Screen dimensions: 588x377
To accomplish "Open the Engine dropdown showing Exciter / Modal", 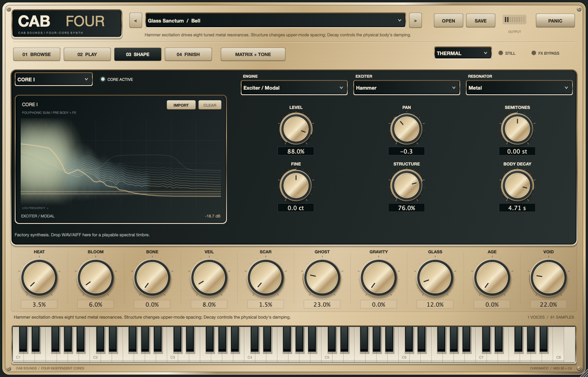I will pos(294,88).
